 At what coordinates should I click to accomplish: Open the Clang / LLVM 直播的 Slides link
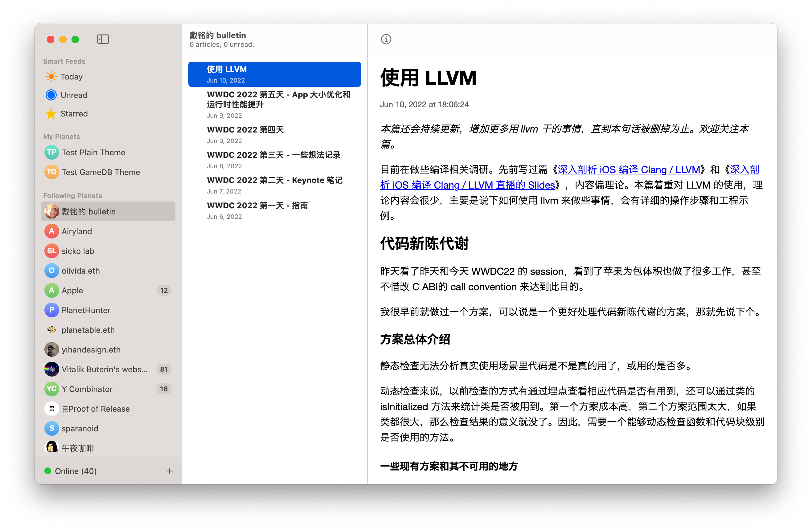pyautogui.click(x=467, y=185)
